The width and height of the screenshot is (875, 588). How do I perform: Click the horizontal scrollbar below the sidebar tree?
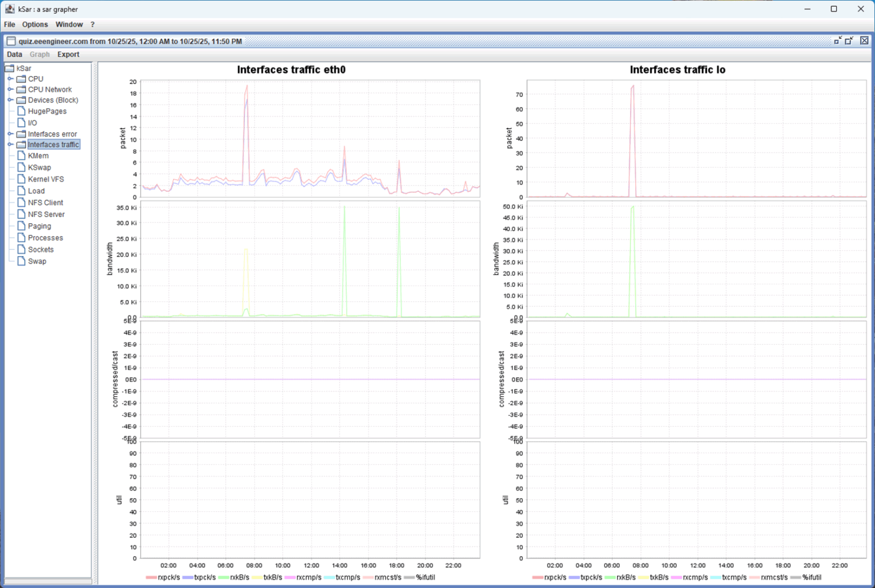48,580
